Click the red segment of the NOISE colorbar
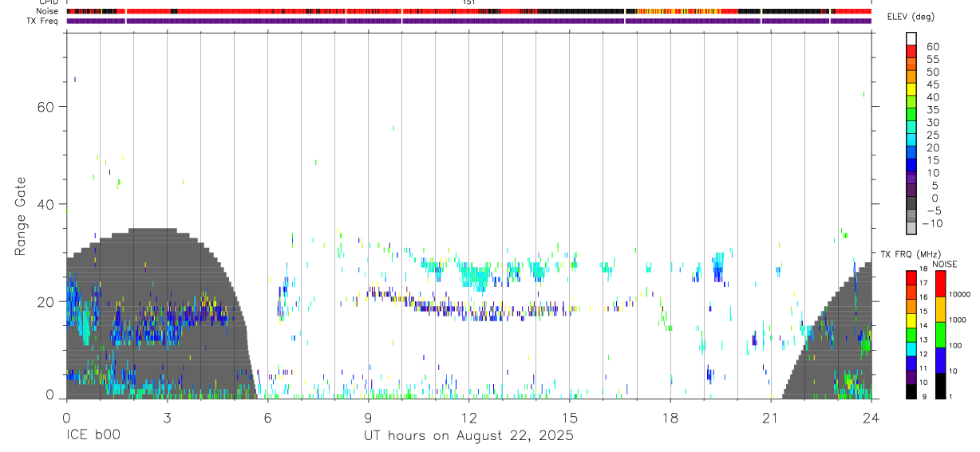980x452 pixels. coord(941,282)
